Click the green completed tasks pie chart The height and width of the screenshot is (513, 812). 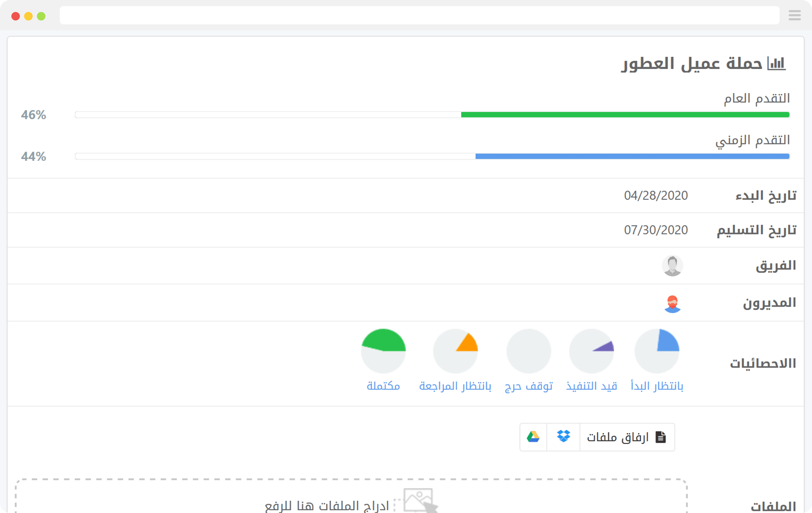(383, 351)
